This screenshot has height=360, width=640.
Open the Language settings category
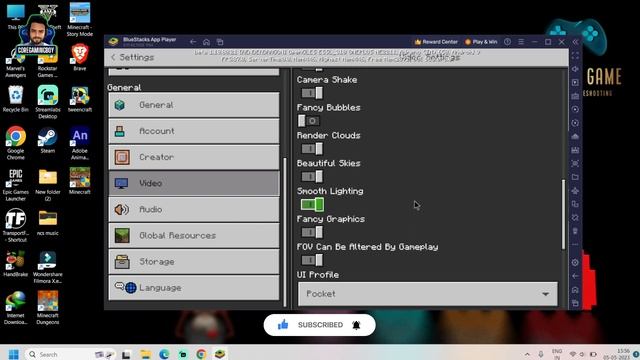pyautogui.click(x=194, y=288)
